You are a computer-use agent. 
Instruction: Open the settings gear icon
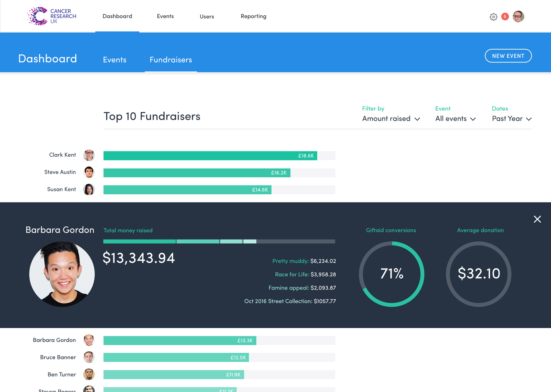point(494,17)
